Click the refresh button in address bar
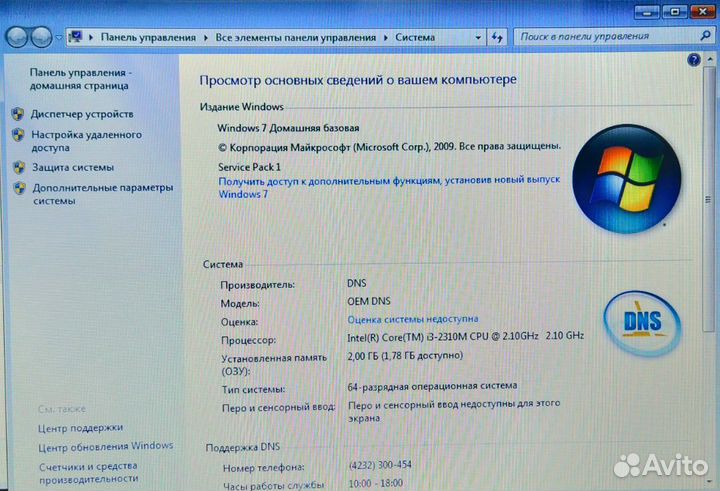The width and height of the screenshot is (720, 491). tap(497, 37)
